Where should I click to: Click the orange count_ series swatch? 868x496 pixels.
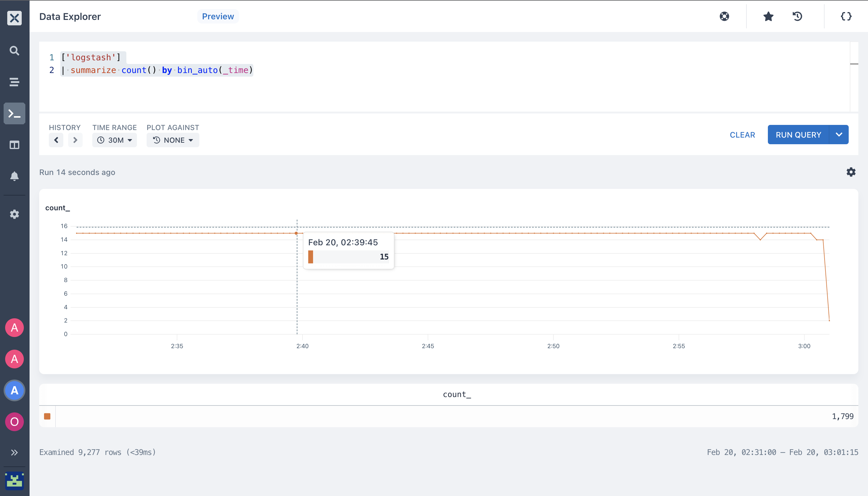tap(47, 416)
